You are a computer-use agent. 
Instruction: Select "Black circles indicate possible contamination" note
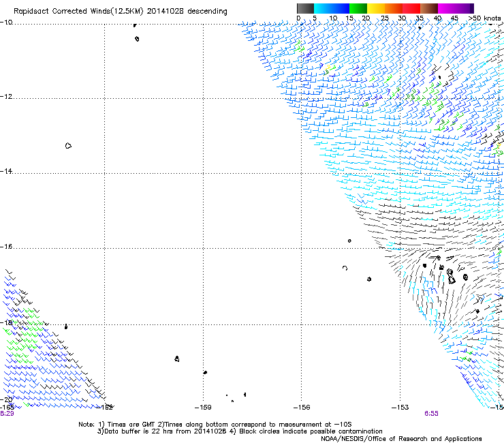click(311, 431)
